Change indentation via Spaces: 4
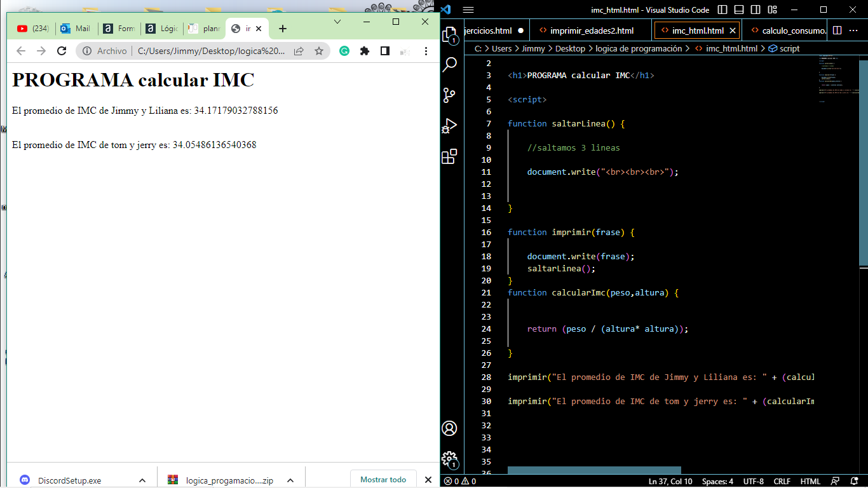 (717, 481)
